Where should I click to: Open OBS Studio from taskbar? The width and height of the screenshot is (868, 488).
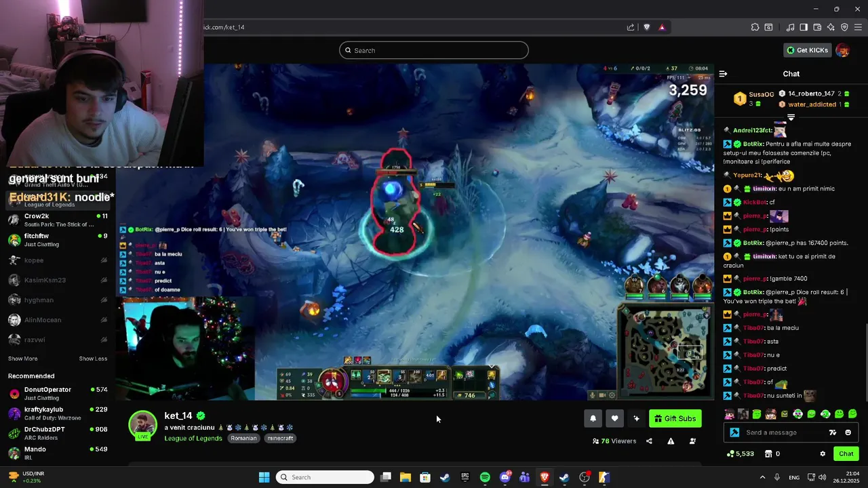[585, 477]
